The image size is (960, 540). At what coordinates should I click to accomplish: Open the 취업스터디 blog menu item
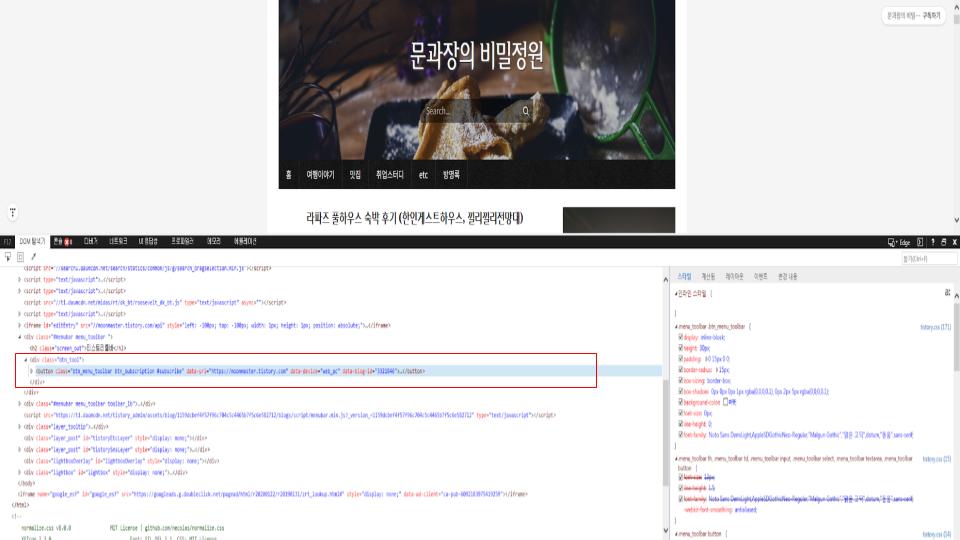(x=389, y=174)
